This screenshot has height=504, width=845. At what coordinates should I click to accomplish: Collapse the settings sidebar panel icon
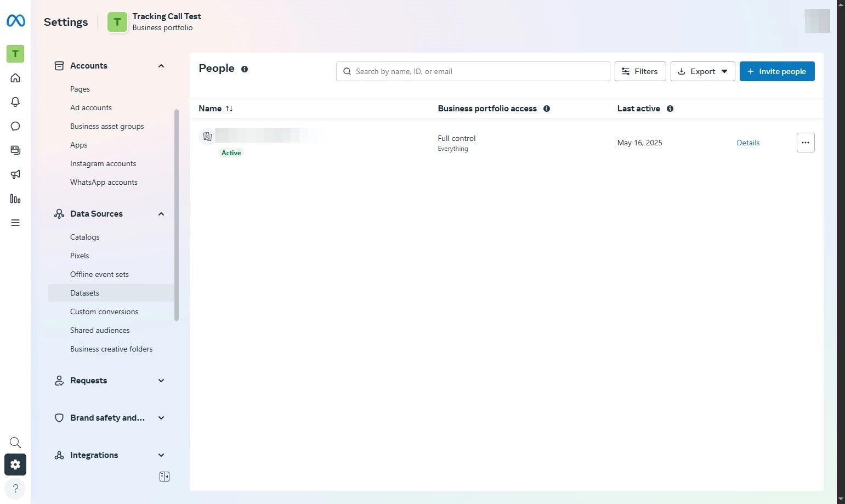(x=165, y=477)
